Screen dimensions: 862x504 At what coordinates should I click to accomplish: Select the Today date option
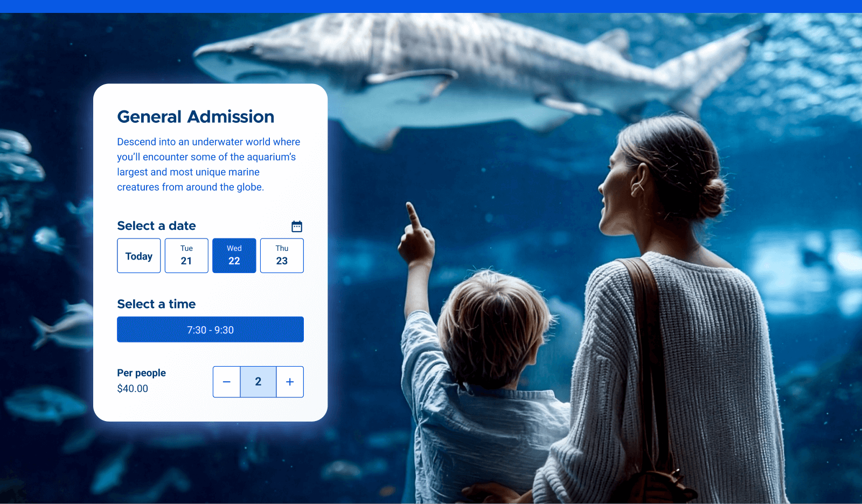point(138,256)
